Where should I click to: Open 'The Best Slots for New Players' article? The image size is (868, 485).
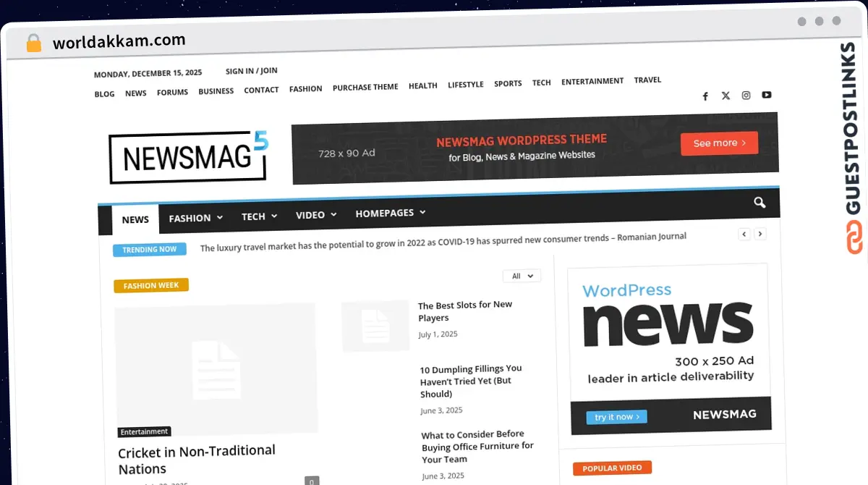[x=464, y=311]
